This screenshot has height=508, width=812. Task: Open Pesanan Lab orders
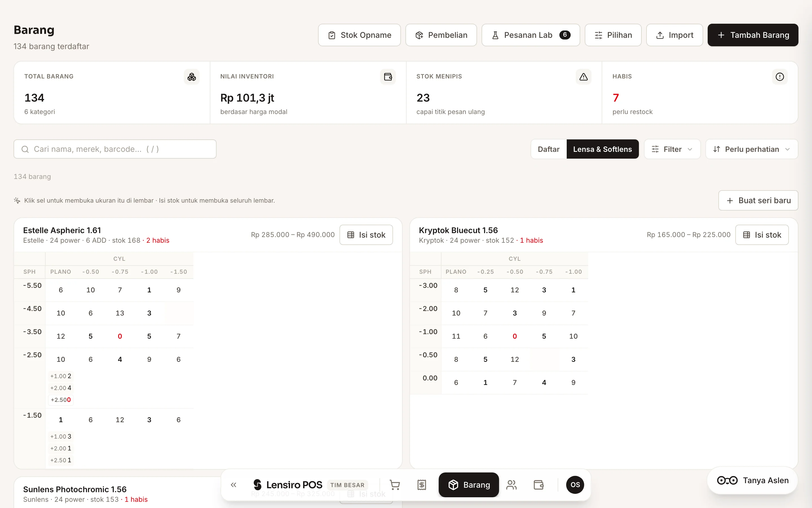pyautogui.click(x=531, y=35)
